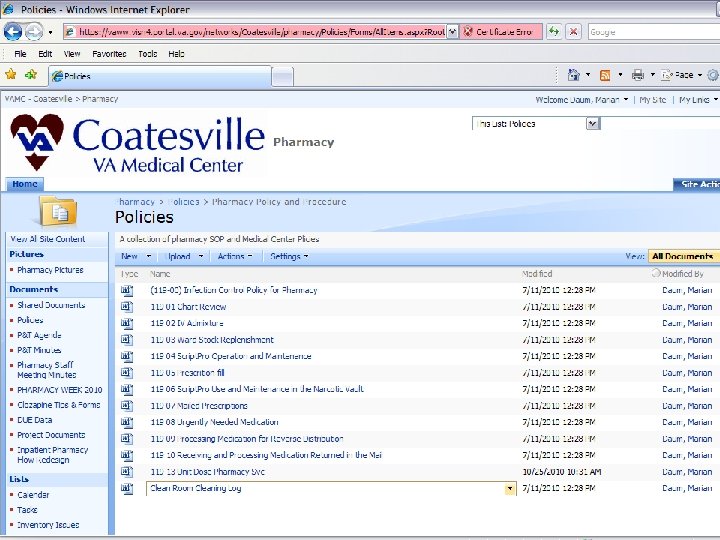The image size is (720, 540).
Task: Open DUE Data sidebar link
Action: pos(34,420)
